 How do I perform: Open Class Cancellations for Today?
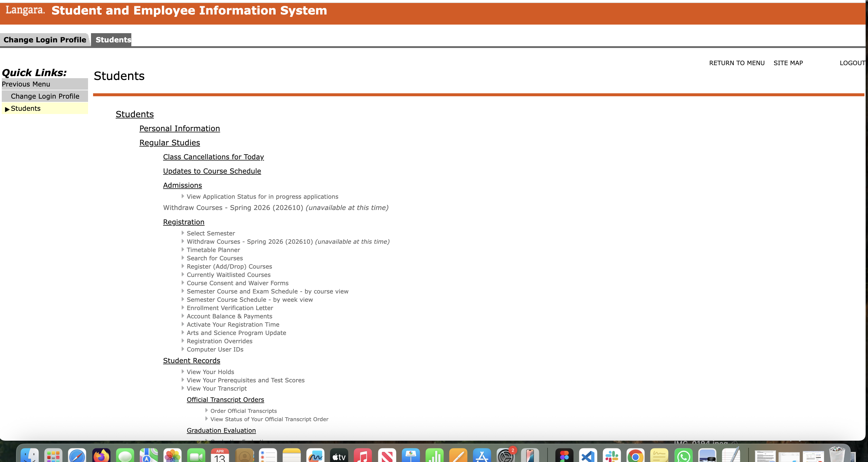point(213,157)
